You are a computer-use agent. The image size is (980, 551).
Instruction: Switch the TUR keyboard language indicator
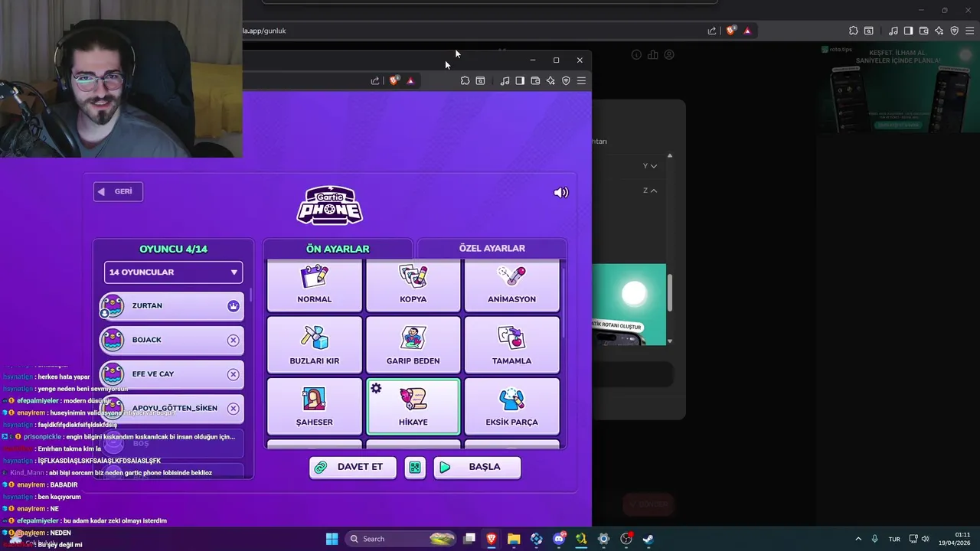894,539
